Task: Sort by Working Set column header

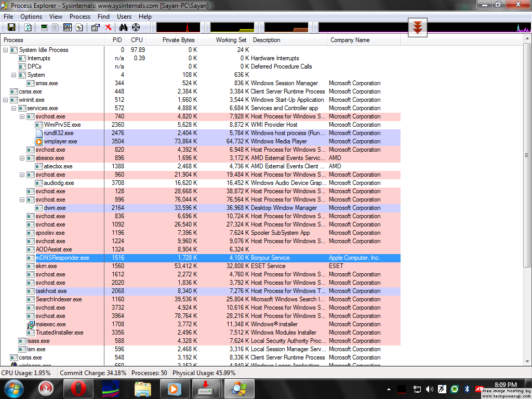Action: [223, 40]
